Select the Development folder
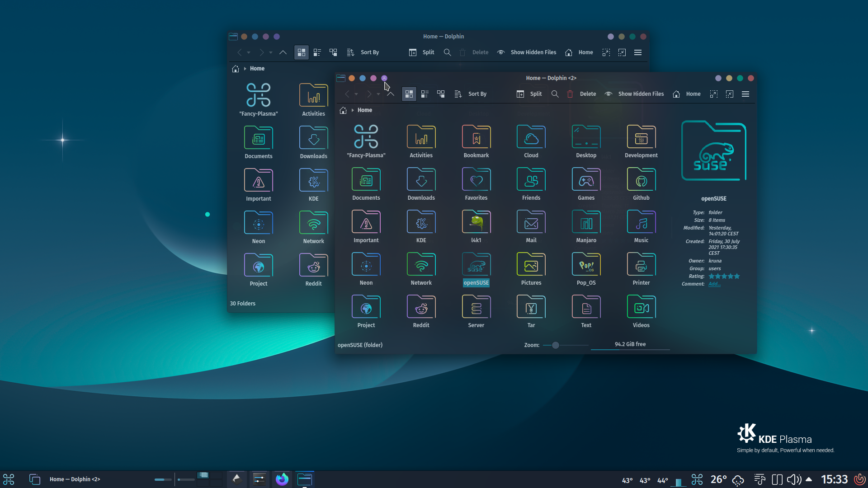 pyautogui.click(x=641, y=141)
